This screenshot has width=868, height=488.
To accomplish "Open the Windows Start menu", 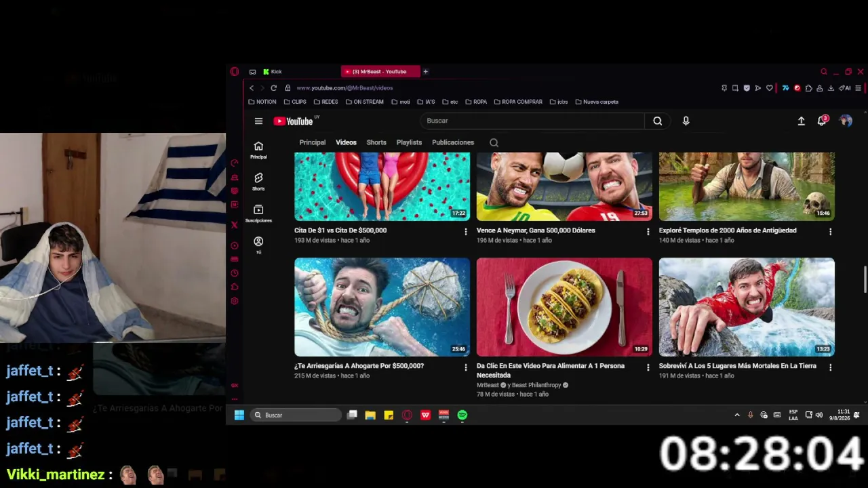I will [x=239, y=415].
